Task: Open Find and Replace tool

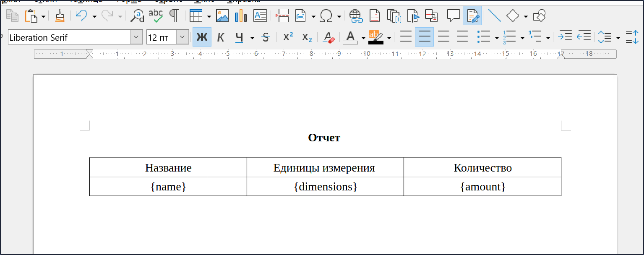Action: click(137, 16)
